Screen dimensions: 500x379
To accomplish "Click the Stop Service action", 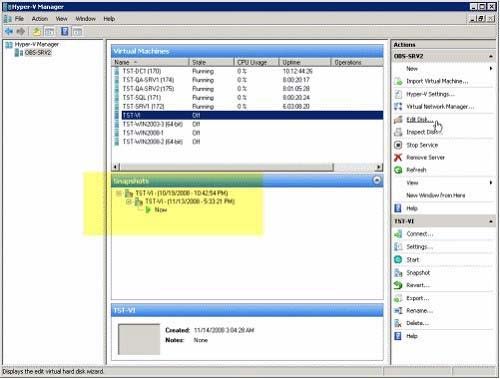I will point(422,145).
